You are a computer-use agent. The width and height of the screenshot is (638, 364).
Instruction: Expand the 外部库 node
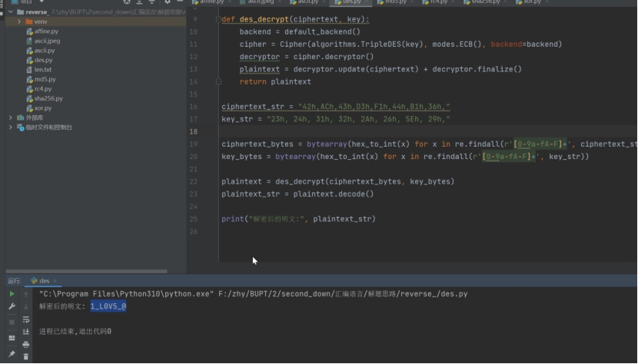pyautogui.click(x=11, y=117)
